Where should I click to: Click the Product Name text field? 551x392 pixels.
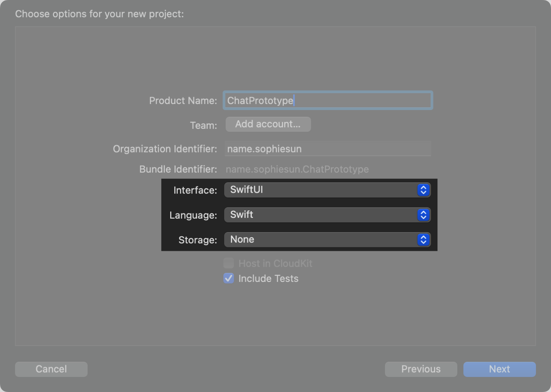coord(328,100)
